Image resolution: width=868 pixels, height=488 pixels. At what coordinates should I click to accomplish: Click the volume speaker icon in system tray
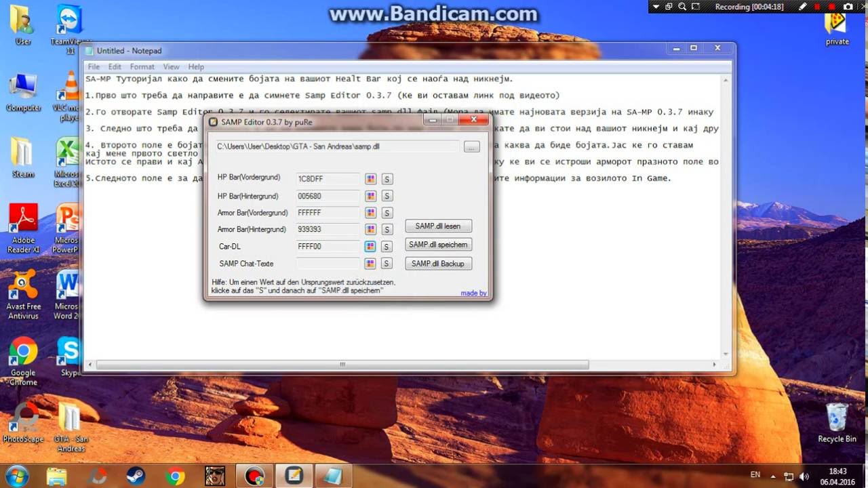(x=806, y=476)
